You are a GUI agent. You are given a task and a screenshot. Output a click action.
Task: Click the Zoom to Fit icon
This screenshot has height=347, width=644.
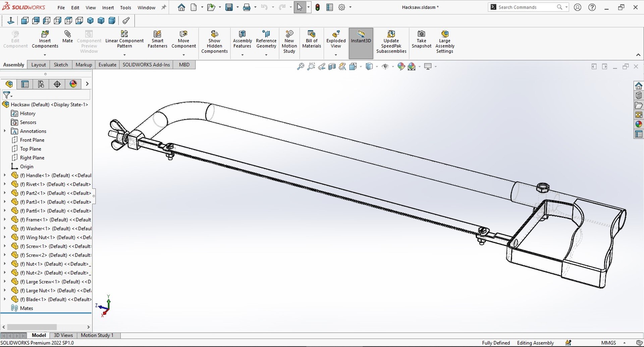pos(301,66)
